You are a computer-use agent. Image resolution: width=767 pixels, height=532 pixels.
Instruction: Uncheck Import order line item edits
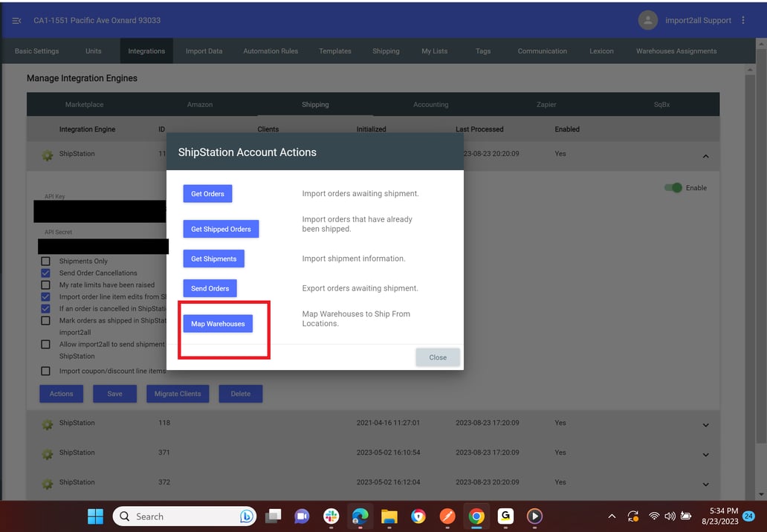(45, 296)
